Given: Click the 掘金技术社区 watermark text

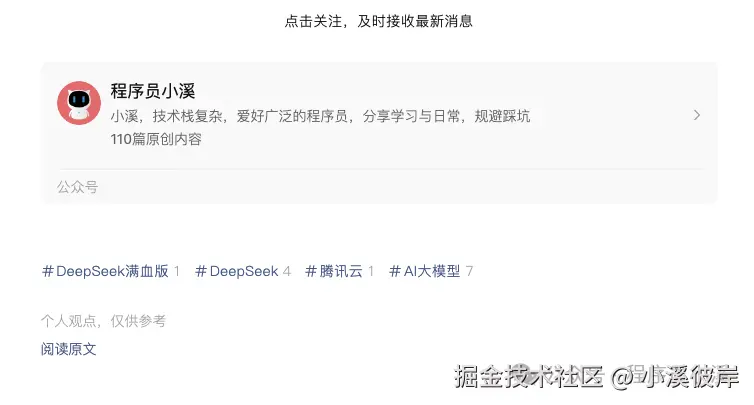Looking at the screenshot, I should 529,376.
